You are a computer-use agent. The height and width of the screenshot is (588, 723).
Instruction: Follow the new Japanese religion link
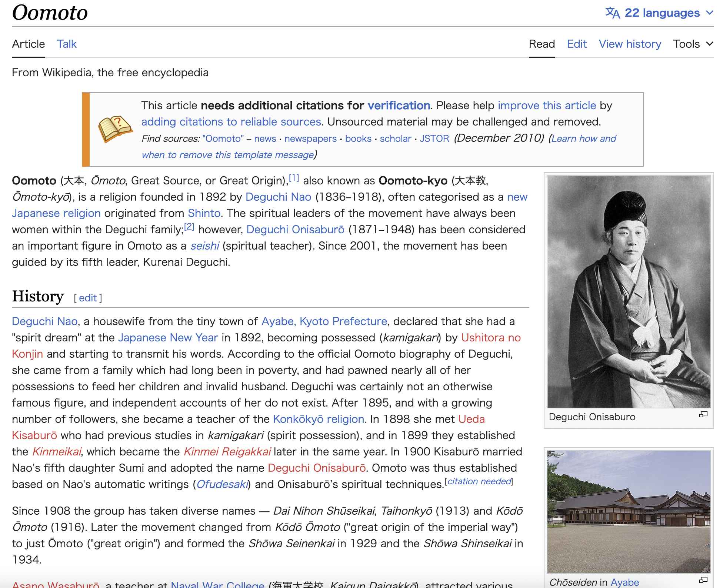pyautogui.click(x=270, y=205)
